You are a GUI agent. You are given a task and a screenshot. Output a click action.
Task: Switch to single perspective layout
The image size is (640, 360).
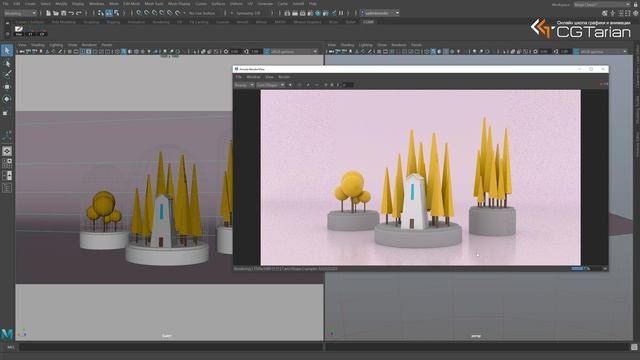pyautogui.click(x=7, y=151)
